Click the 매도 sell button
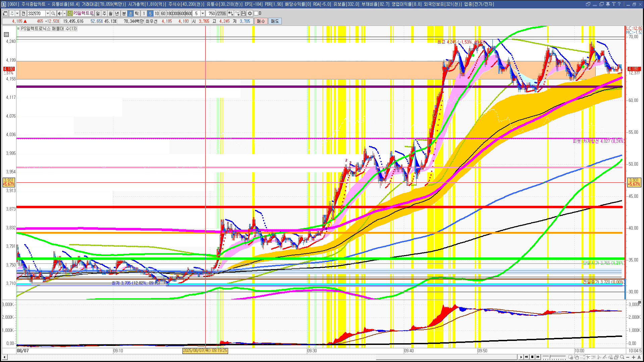 [x=275, y=21]
